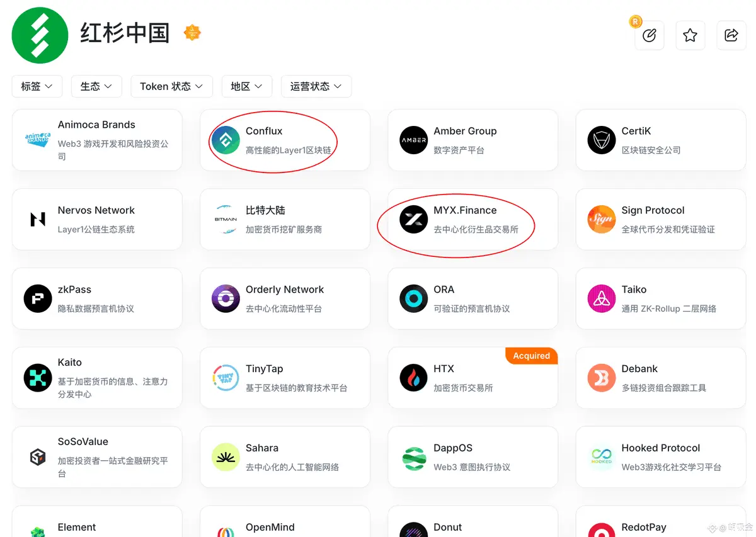
Task: Open the 标签 filter dropdown
Action: point(37,86)
